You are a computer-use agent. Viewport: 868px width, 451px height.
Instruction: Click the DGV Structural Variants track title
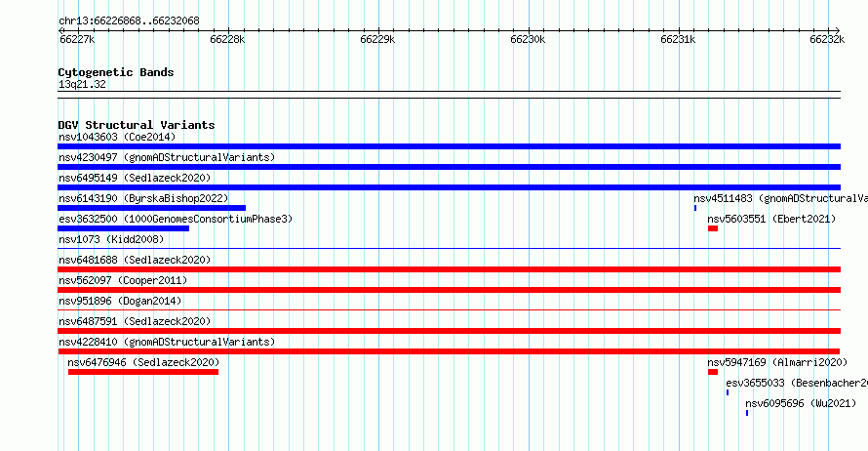click(x=137, y=125)
